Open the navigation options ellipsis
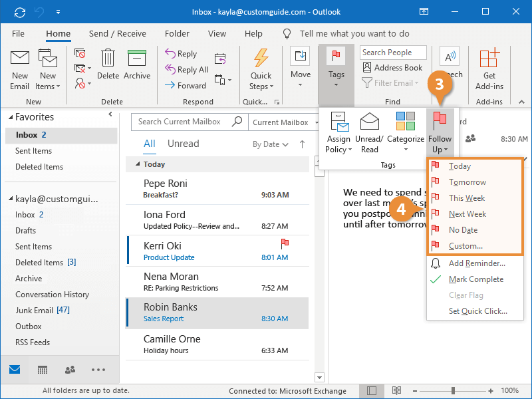The height and width of the screenshot is (399, 532). (98, 370)
